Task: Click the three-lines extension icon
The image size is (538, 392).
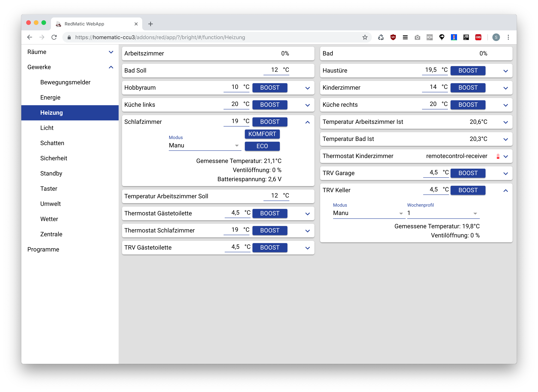Action: click(405, 37)
